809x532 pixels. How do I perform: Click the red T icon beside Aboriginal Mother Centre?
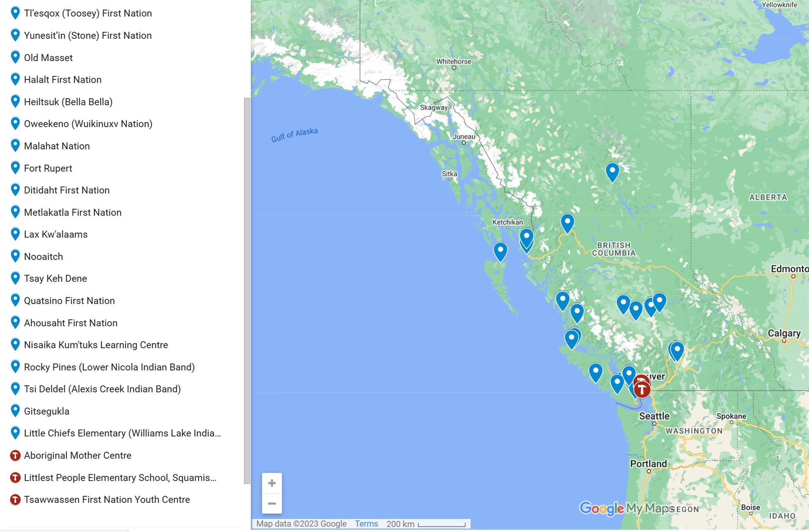(15, 455)
